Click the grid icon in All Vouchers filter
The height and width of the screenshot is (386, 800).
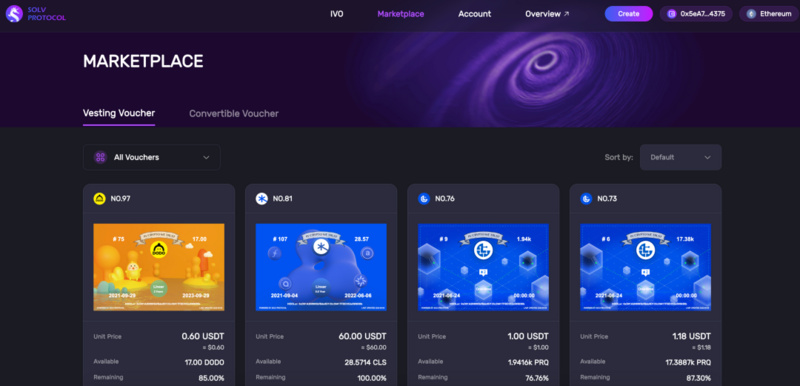(x=101, y=157)
